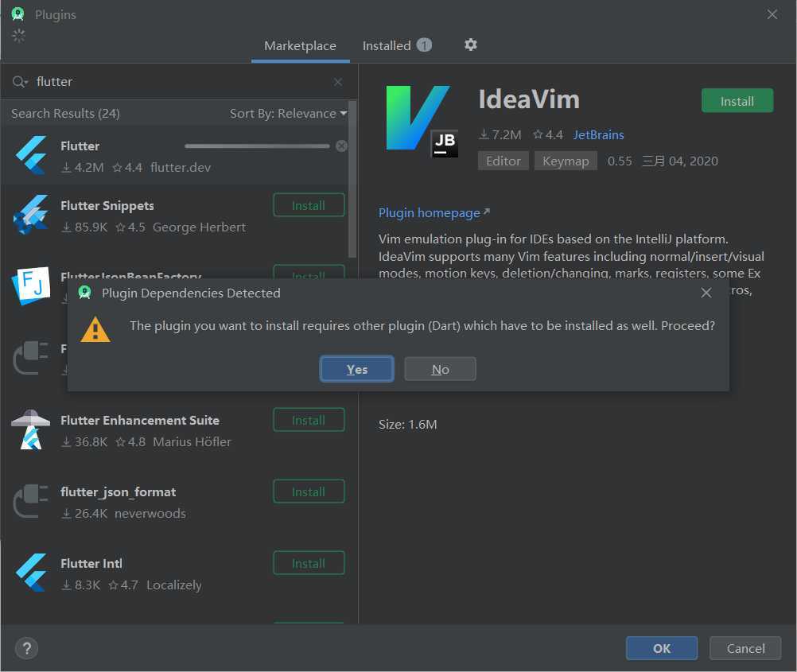Click the Installed tab update count badge

click(x=424, y=45)
